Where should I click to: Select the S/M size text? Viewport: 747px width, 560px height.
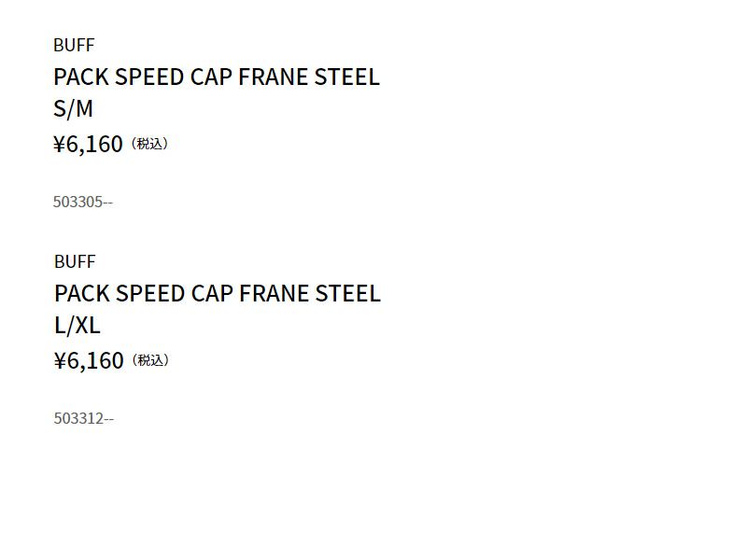tap(74, 109)
